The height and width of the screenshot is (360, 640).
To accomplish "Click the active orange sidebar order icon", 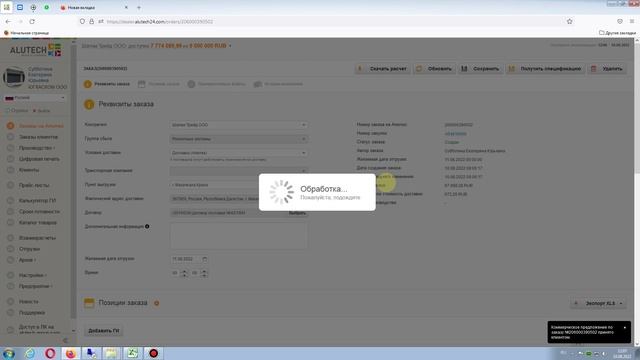I will [11, 126].
